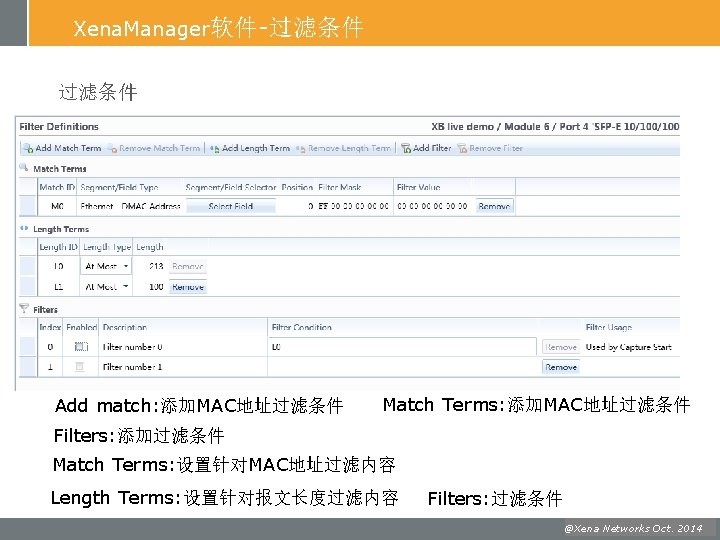Viewport: 720px width, 540px height.
Task: Click the Segment/Field Selector column header
Action: [231, 187]
